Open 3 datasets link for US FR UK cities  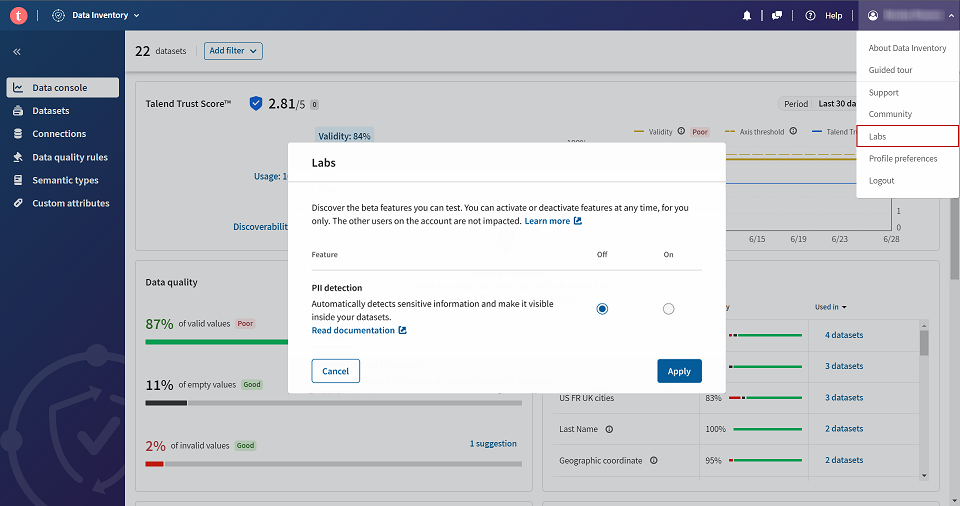(x=844, y=398)
